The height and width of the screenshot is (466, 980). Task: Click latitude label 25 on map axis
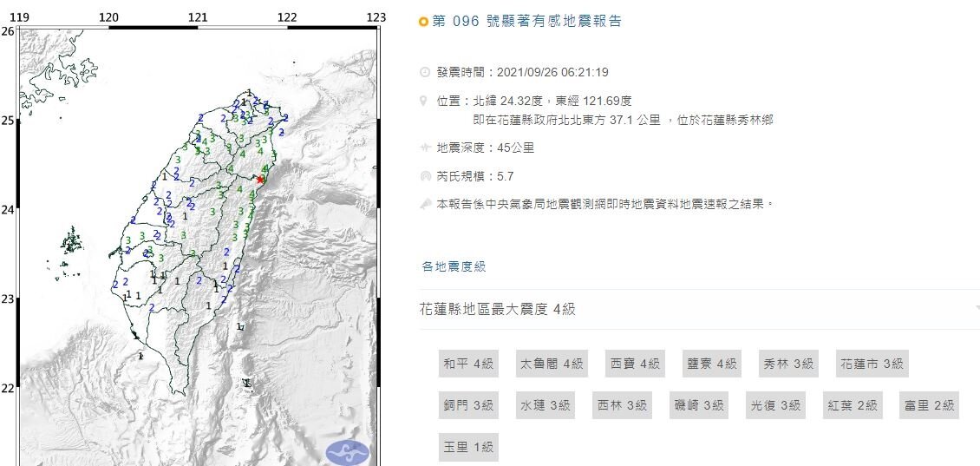(x=7, y=120)
